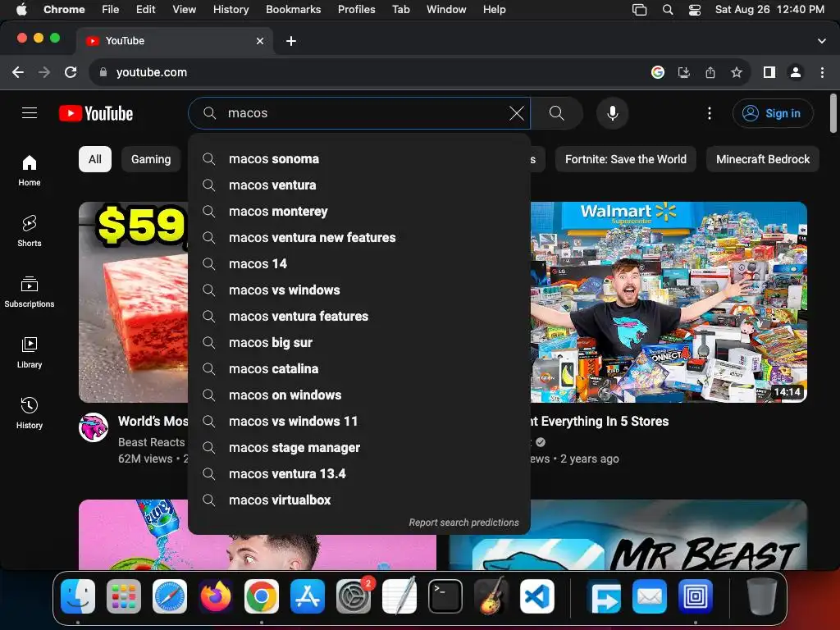The image size is (840, 630).
Task: Bookmark this tab with star icon
Action: click(x=737, y=72)
